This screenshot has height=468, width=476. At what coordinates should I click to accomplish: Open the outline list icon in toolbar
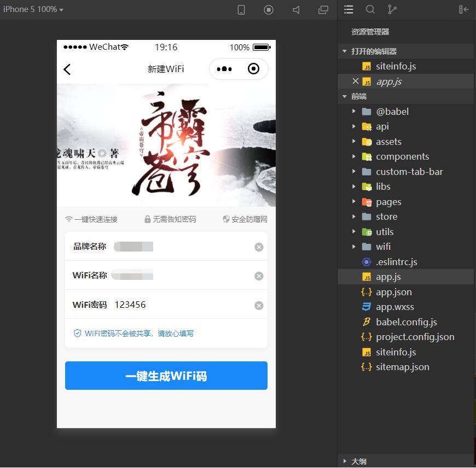point(349,9)
